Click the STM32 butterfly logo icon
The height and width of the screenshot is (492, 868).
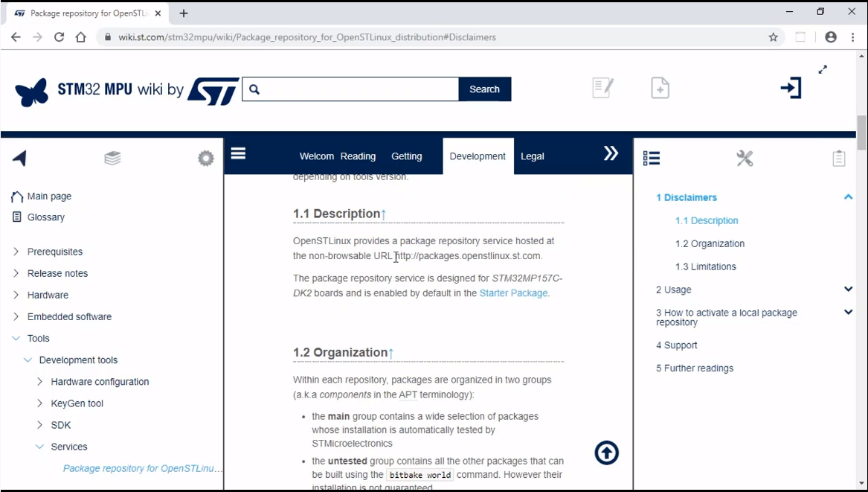coord(31,92)
